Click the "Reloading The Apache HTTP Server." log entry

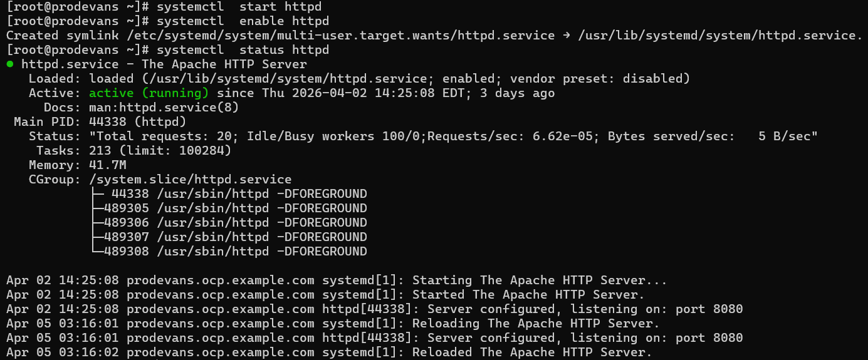[x=535, y=324]
